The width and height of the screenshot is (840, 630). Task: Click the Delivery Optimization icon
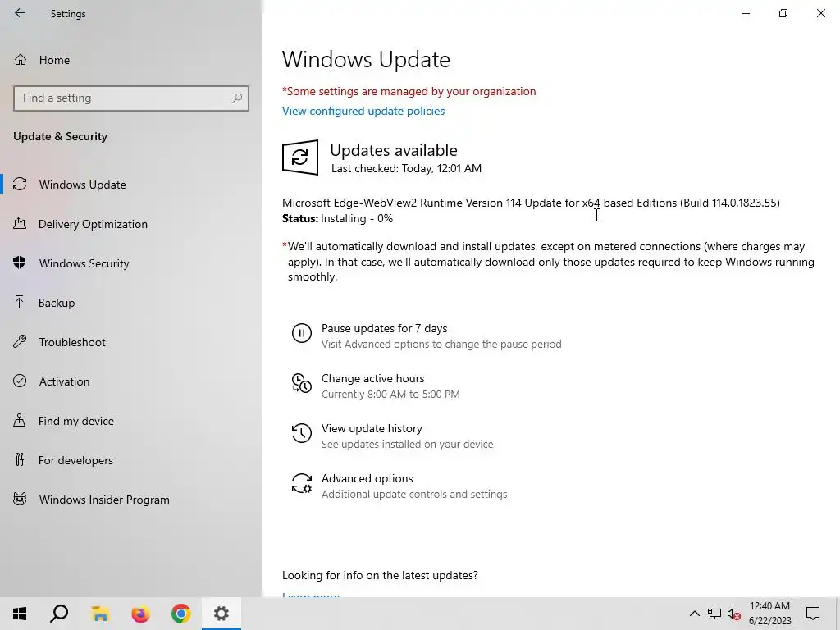tap(20, 223)
